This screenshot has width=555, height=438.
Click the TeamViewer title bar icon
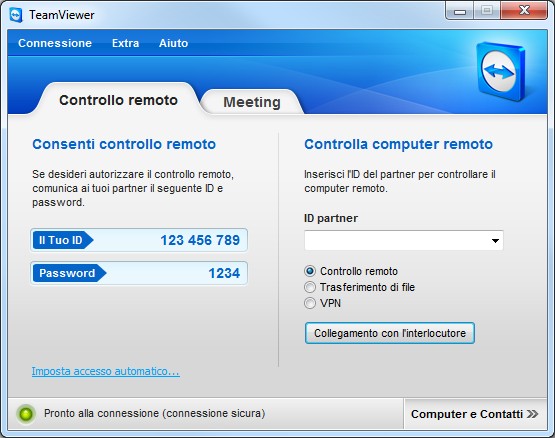coord(16,15)
